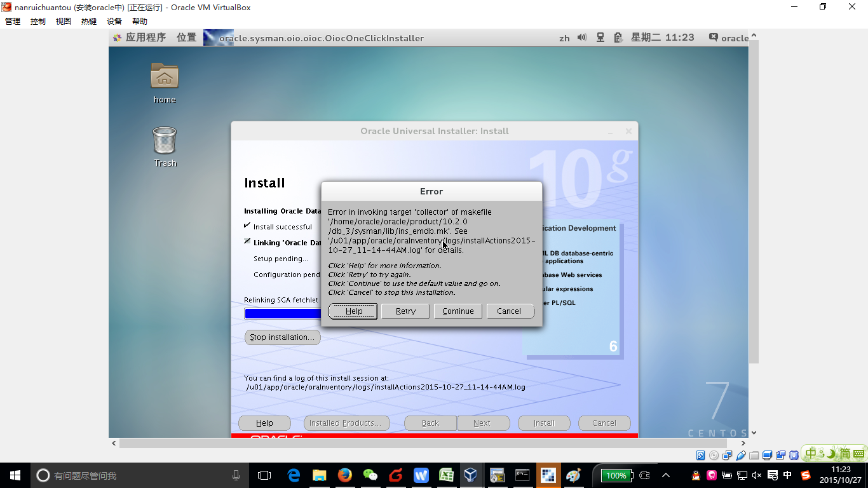Open oracle user menu in panel
The width and height of the screenshot is (868, 488).
point(729,38)
